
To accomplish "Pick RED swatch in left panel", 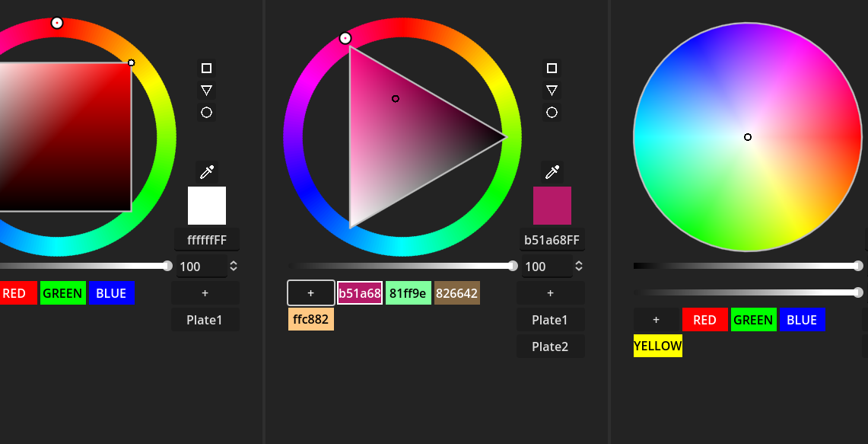I will tap(15, 292).
